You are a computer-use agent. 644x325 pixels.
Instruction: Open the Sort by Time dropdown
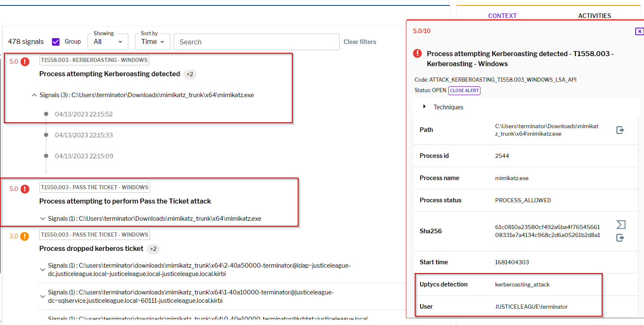[x=152, y=42]
